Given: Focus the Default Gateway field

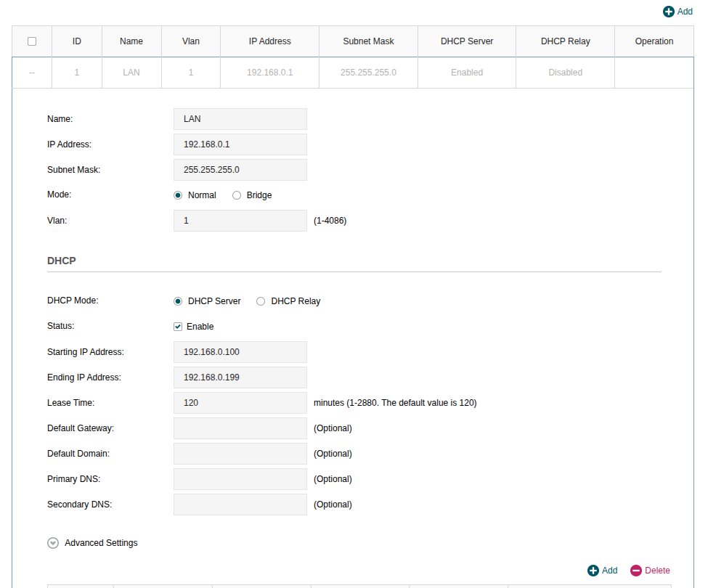Looking at the screenshot, I should [240, 428].
